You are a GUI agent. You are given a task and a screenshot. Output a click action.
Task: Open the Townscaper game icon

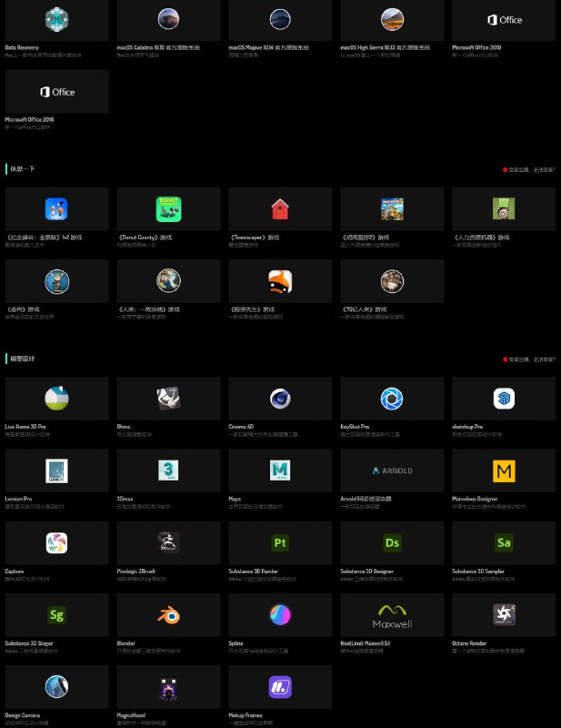(280, 209)
